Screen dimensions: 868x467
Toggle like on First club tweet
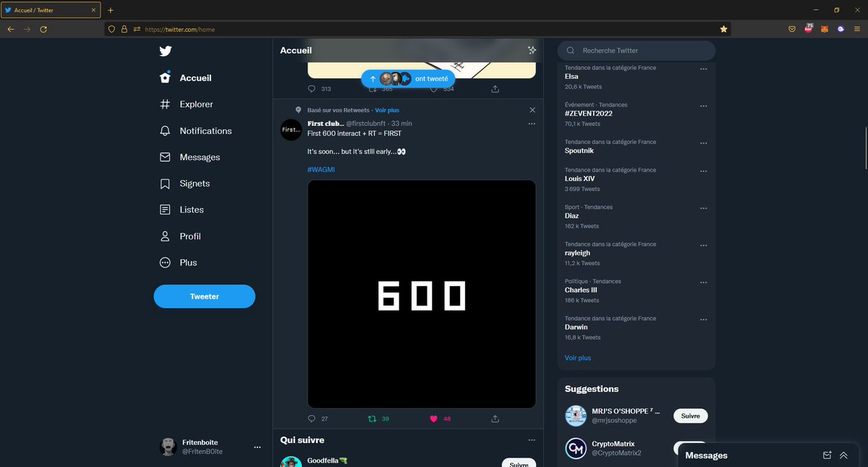(434, 418)
